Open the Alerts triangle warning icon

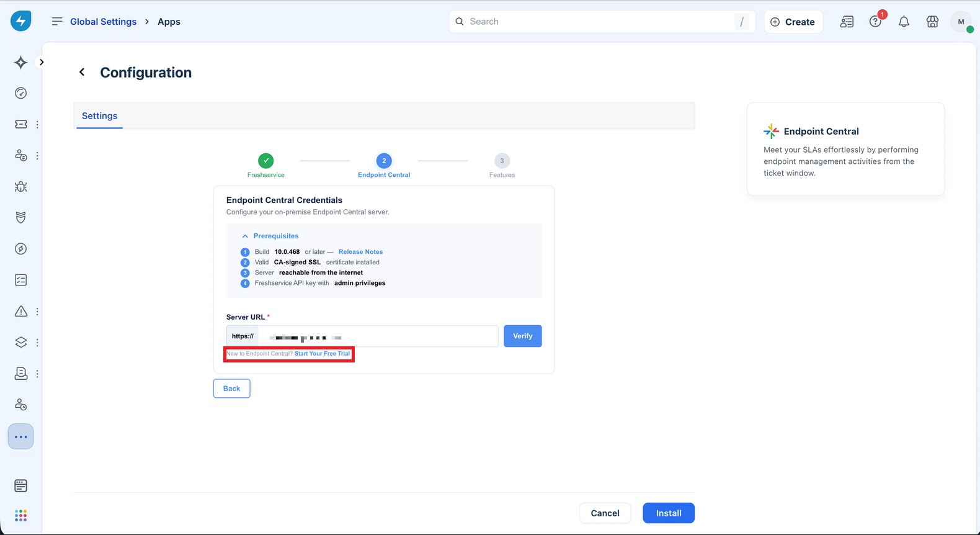coord(20,311)
